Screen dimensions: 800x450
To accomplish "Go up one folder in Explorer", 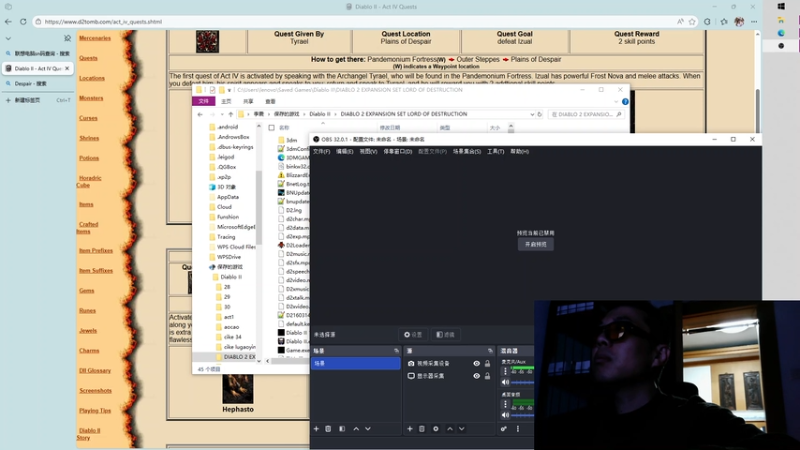I will point(231,114).
